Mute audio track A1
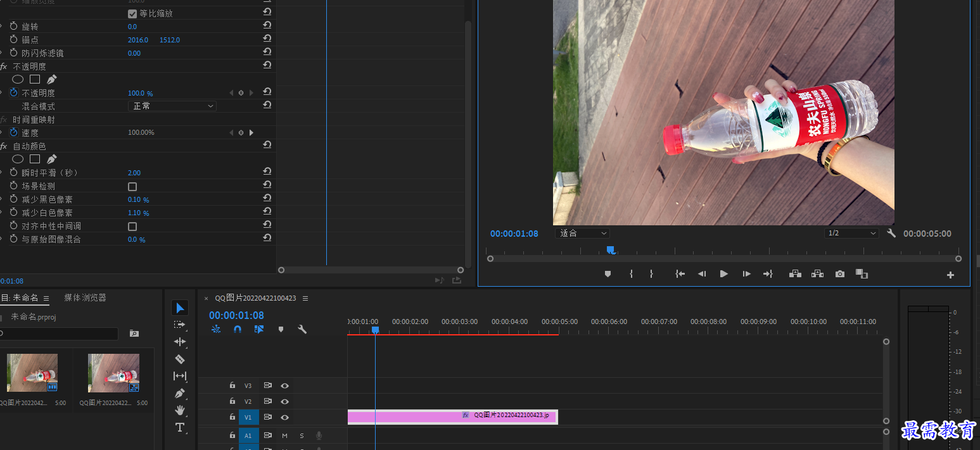The width and height of the screenshot is (980, 450). click(x=284, y=435)
